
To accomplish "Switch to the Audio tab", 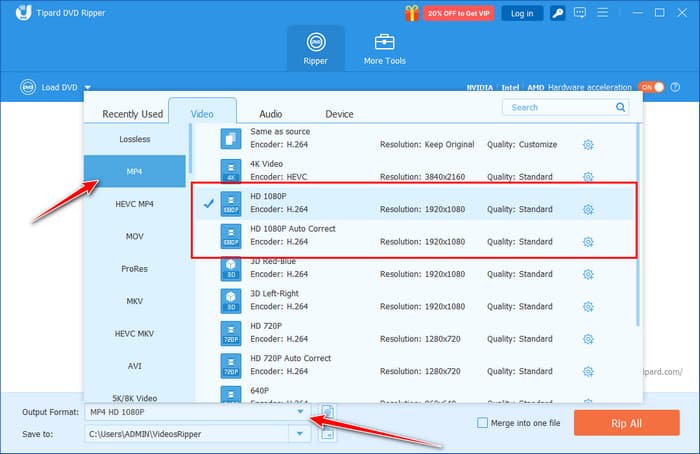I will coord(270,114).
